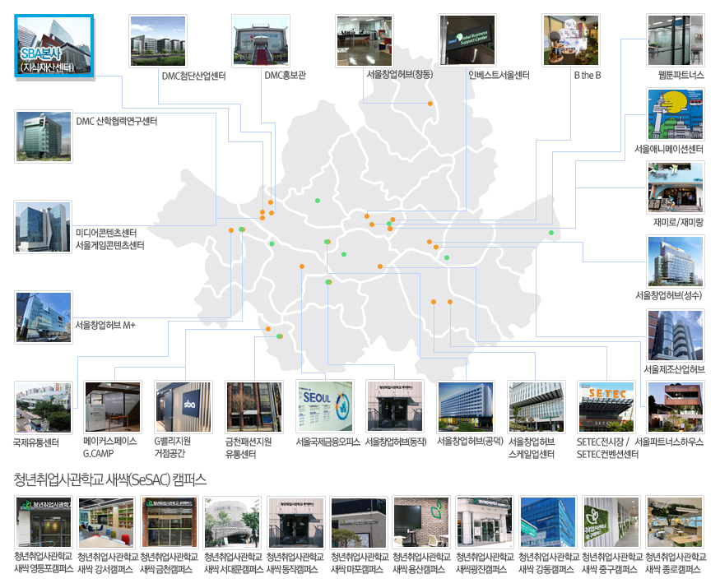This screenshot has width=720, height=588.
Task: Select the '재미로/재미랑' caption text
Action: (679, 223)
